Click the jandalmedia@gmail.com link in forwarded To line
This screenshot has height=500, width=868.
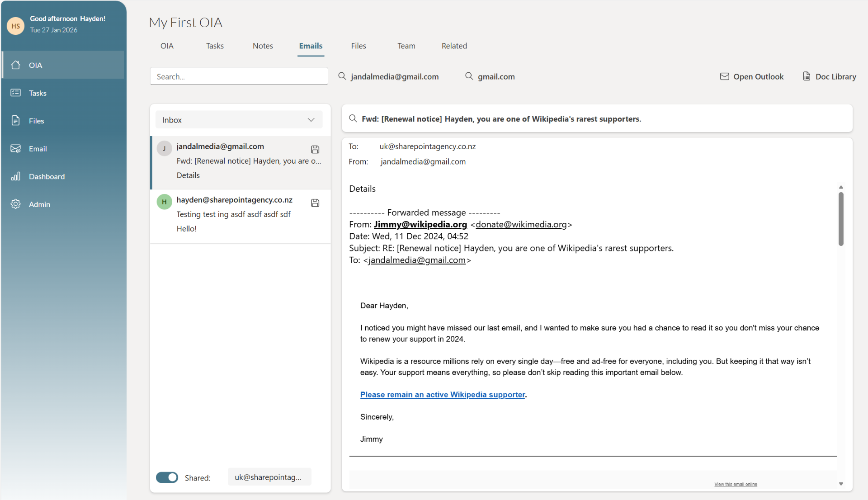417,260
